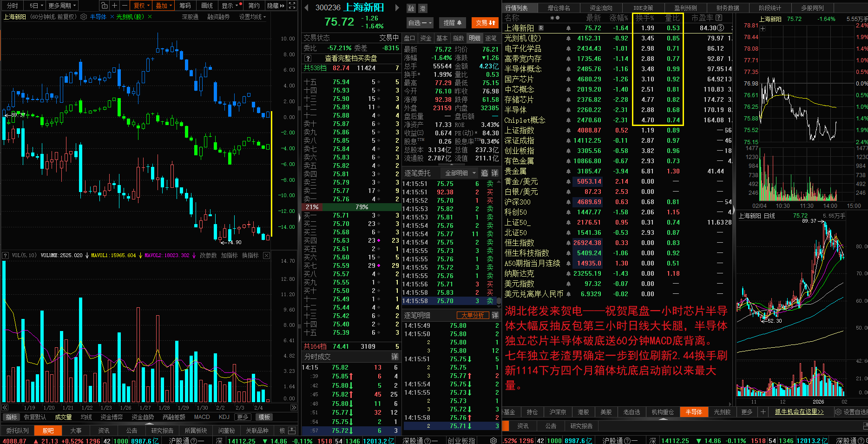Zoom out chart with minus icon
Viewport: 868px width, 444px height.
coord(125,6)
